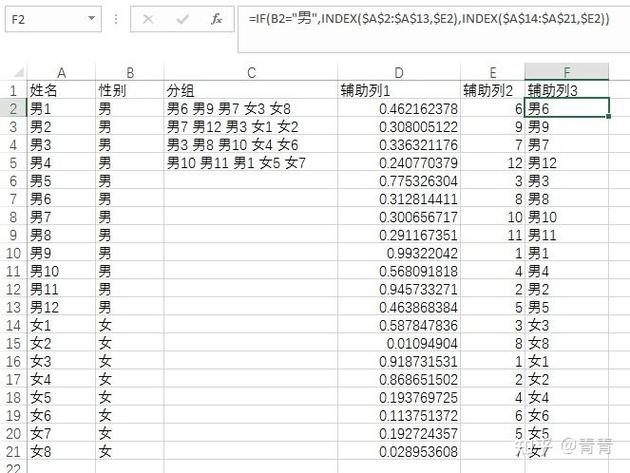
Task: Click the Select All corner triangle
Action: pos(18,73)
